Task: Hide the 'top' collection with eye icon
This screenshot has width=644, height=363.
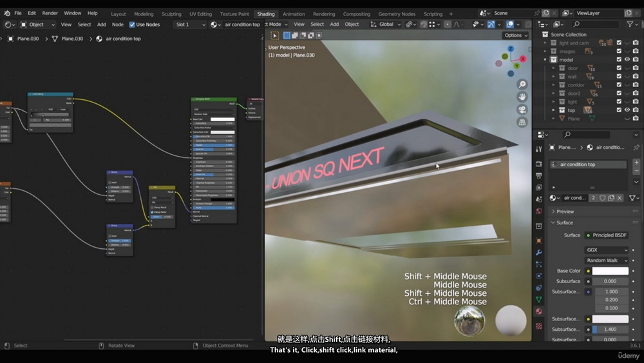Action: click(x=627, y=110)
